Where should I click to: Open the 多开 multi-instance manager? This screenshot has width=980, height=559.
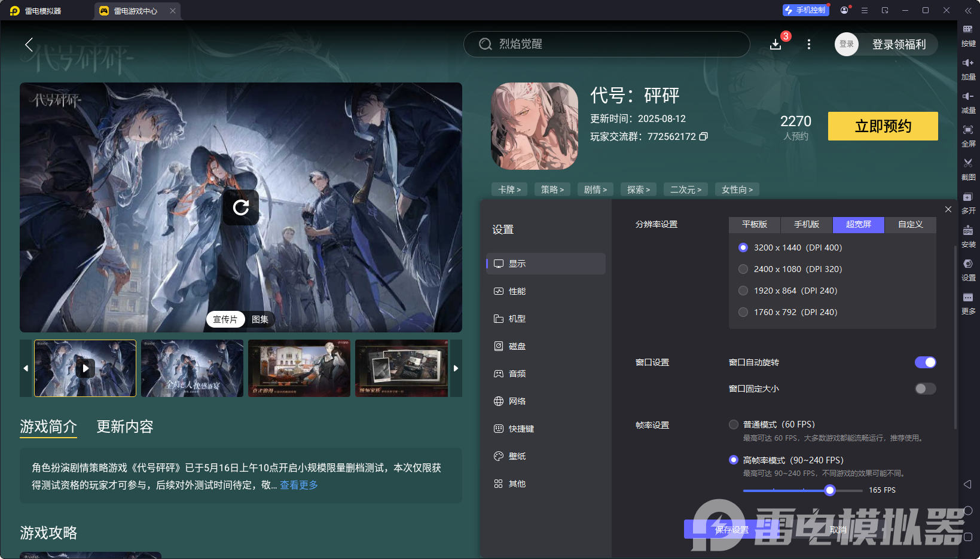tap(969, 203)
